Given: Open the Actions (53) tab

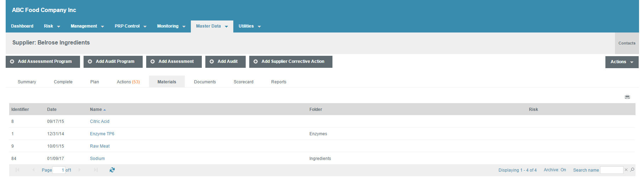Looking at the screenshot, I should [128, 82].
